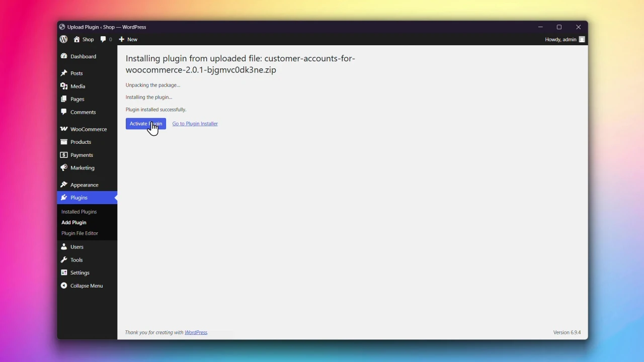The image size is (644, 362).
Task: Click the WordPress logo in admin bar
Action: pos(63,39)
